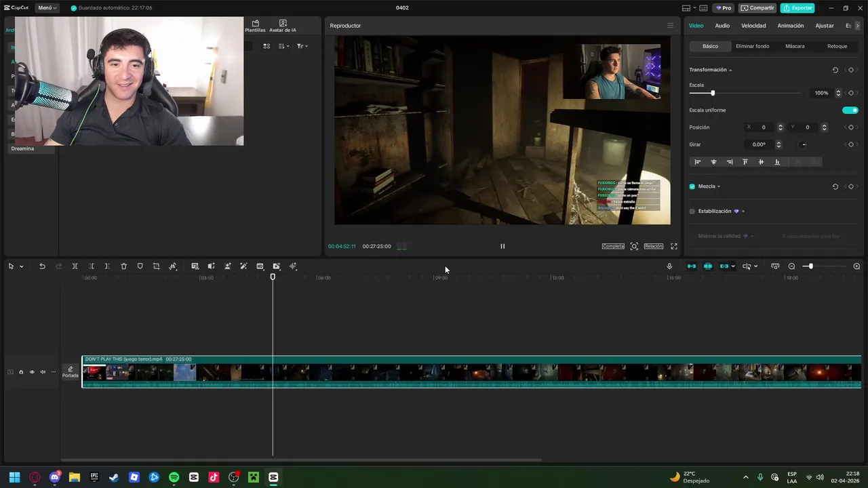
Task: Click align to top icon
Action: (x=745, y=162)
